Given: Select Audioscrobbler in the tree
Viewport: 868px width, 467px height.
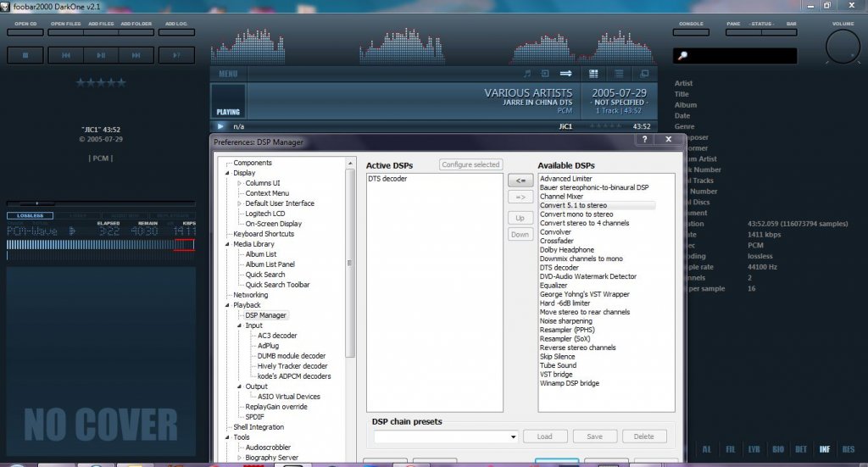Looking at the screenshot, I should coord(268,448).
